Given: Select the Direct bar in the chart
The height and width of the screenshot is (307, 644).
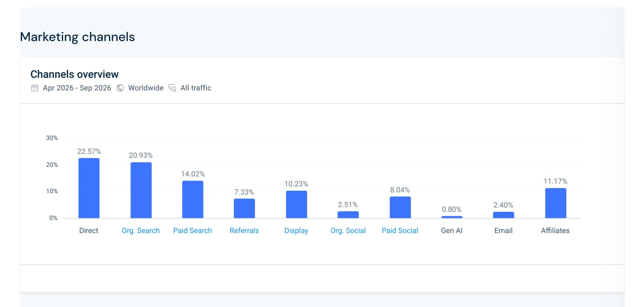Looking at the screenshot, I should tap(89, 188).
